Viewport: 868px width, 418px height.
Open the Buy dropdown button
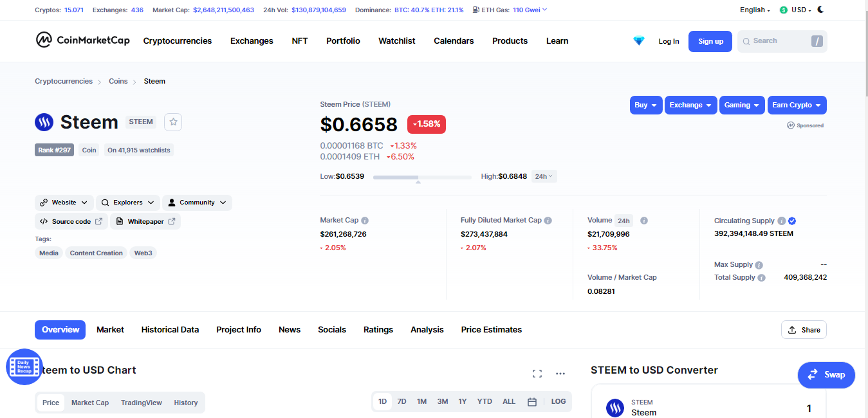646,105
